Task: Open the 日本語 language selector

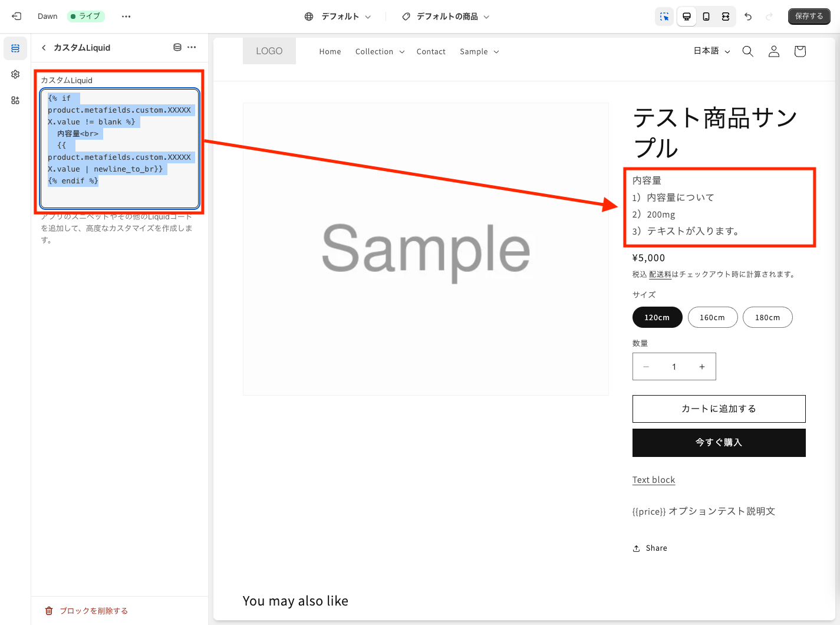Action: point(712,51)
